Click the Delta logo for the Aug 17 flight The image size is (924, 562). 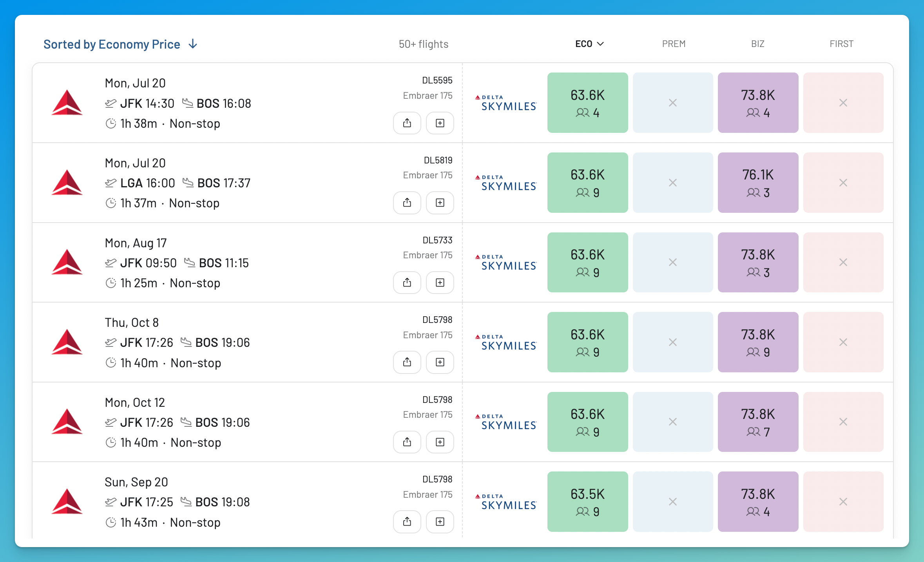(67, 262)
